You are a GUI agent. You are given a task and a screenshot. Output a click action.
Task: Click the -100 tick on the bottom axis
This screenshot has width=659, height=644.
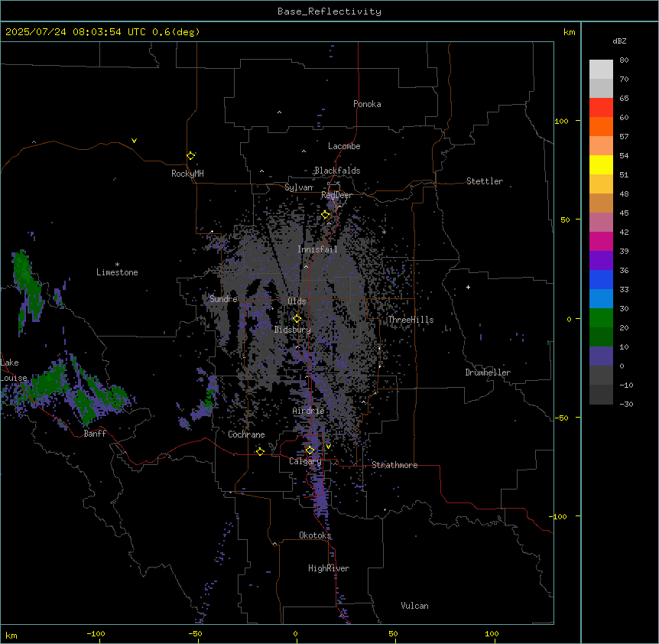pos(96,633)
